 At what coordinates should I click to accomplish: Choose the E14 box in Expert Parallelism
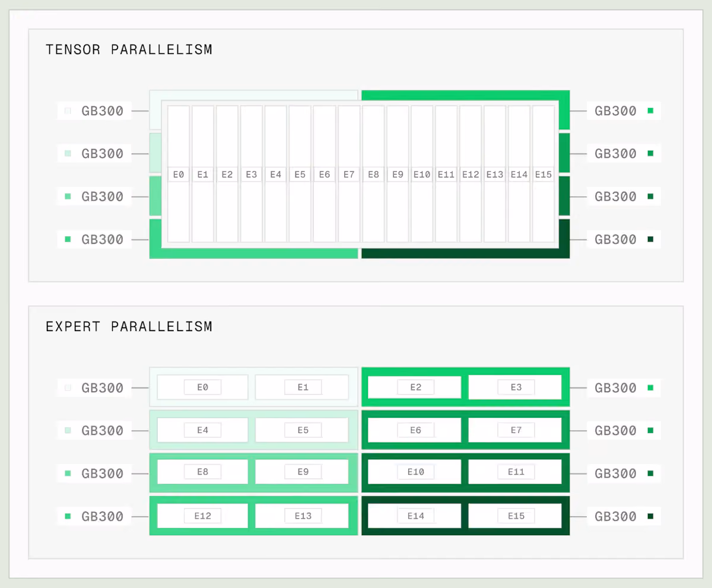415,516
